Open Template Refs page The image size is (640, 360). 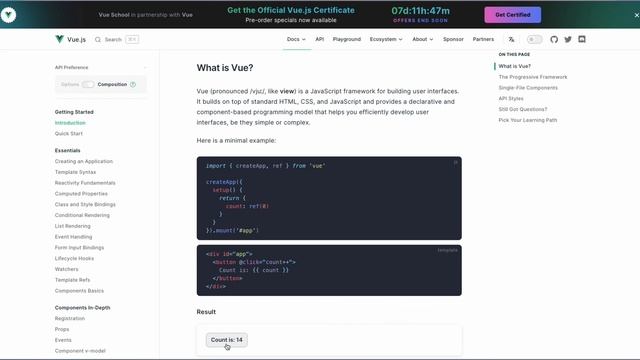tap(72, 280)
